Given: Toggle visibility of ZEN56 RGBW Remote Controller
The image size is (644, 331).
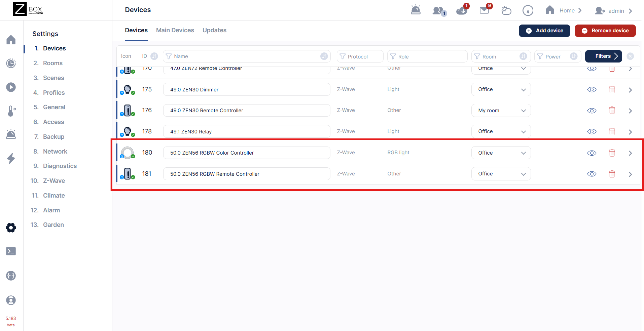Looking at the screenshot, I should 592,174.
